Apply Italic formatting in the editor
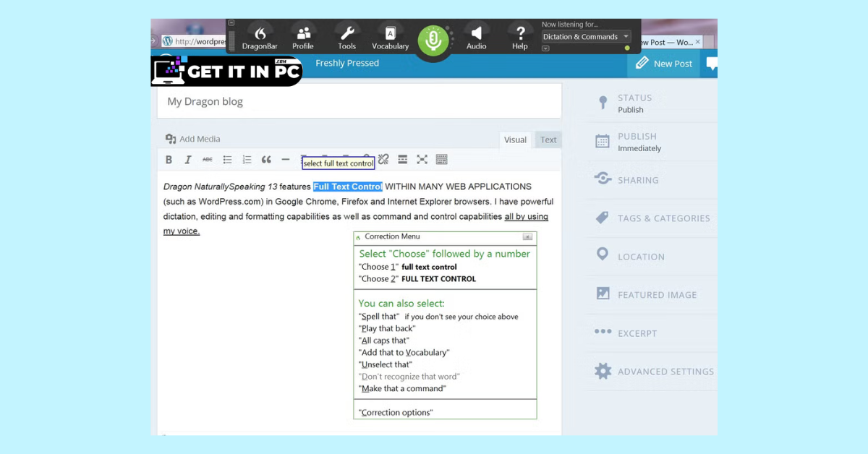 click(x=188, y=160)
